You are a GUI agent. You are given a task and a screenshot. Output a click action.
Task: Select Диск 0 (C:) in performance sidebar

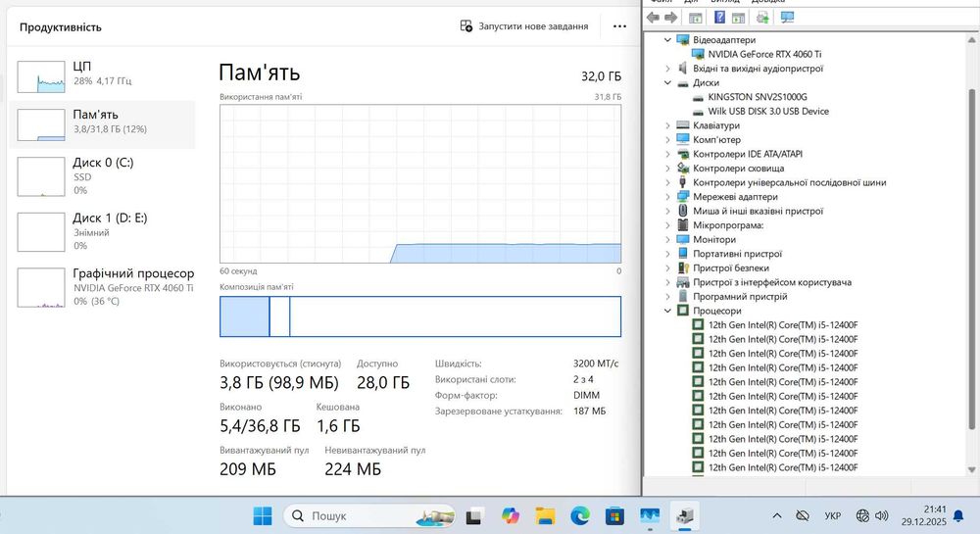[103, 176]
